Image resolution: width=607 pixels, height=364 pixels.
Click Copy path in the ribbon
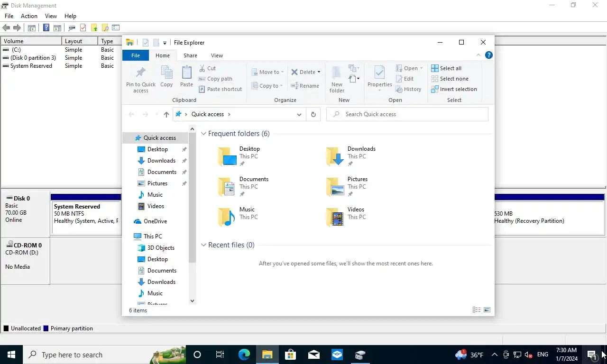coord(215,79)
